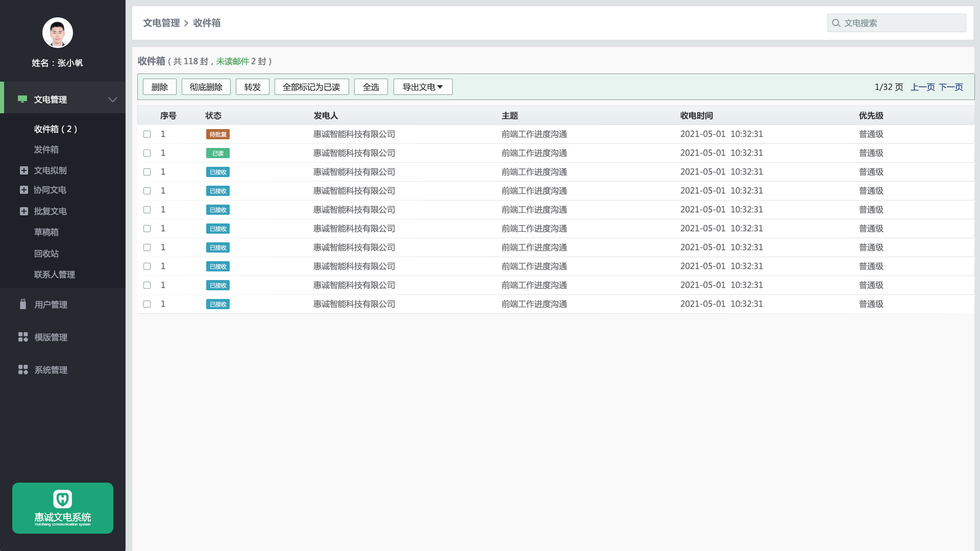Click 收件箱 in the breadcrumb
Image resolution: width=980 pixels, height=551 pixels.
[207, 23]
